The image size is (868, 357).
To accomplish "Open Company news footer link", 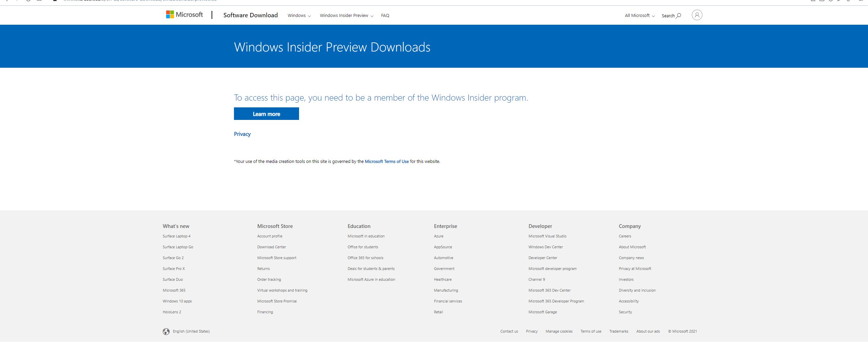I will (x=631, y=258).
